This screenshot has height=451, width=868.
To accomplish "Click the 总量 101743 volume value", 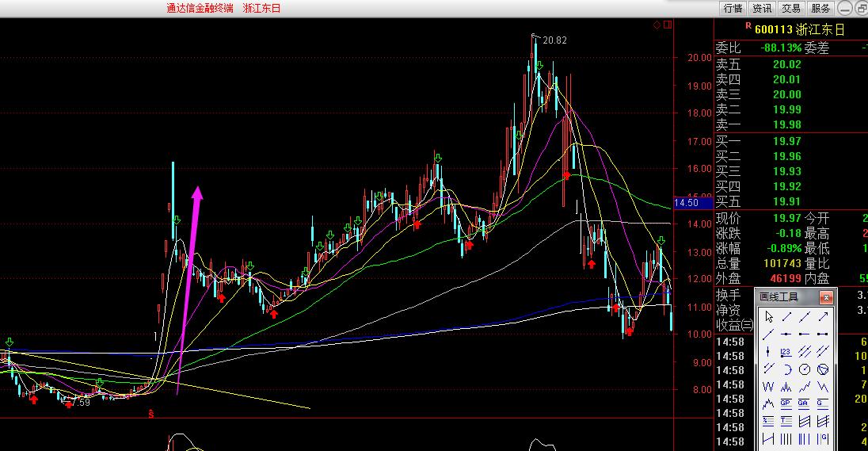I will point(782,264).
